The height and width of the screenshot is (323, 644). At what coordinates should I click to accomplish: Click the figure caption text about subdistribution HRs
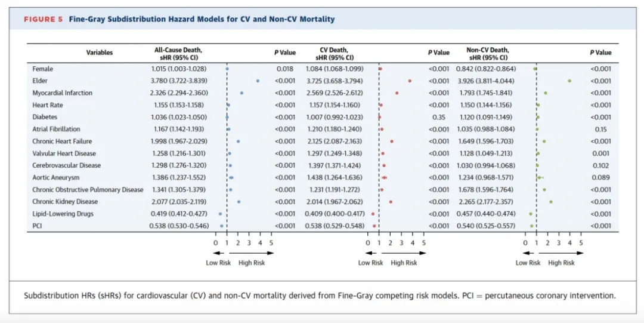coord(319,296)
